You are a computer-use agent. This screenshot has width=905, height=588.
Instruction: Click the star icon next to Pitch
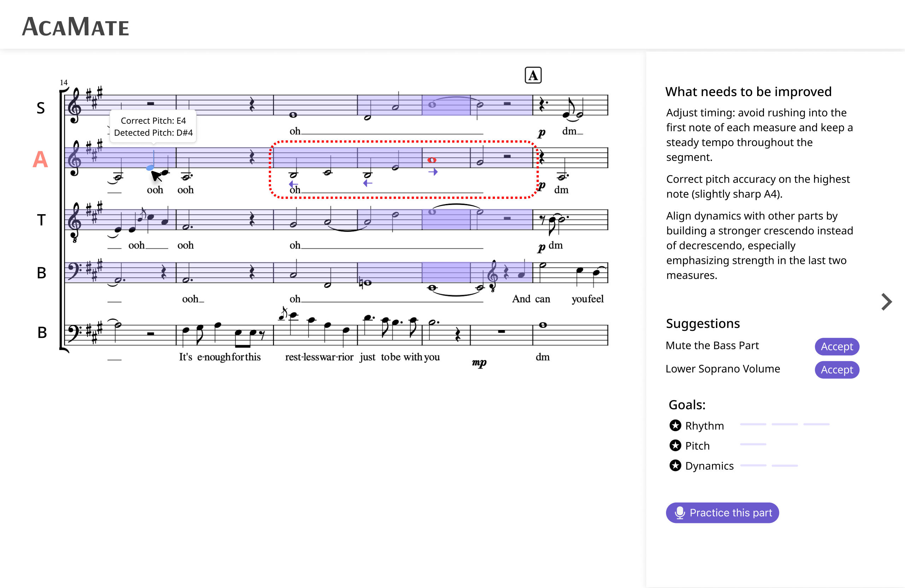pos(675,445)
